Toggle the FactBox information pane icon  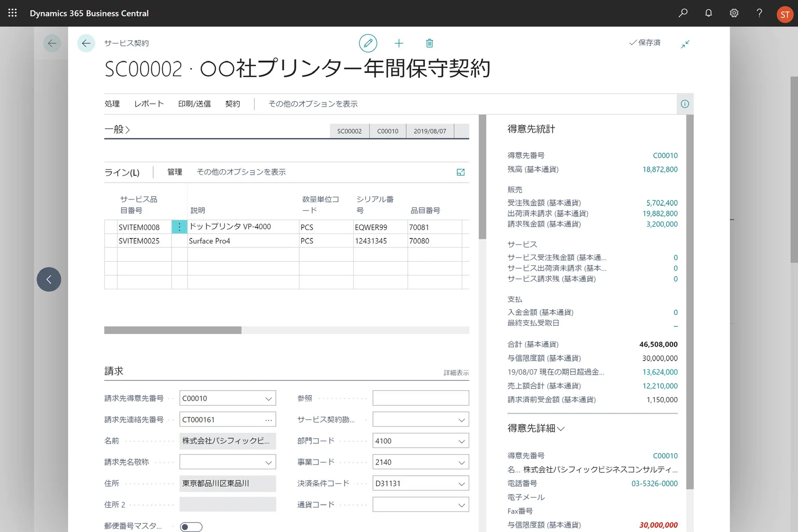pos(685,104)
